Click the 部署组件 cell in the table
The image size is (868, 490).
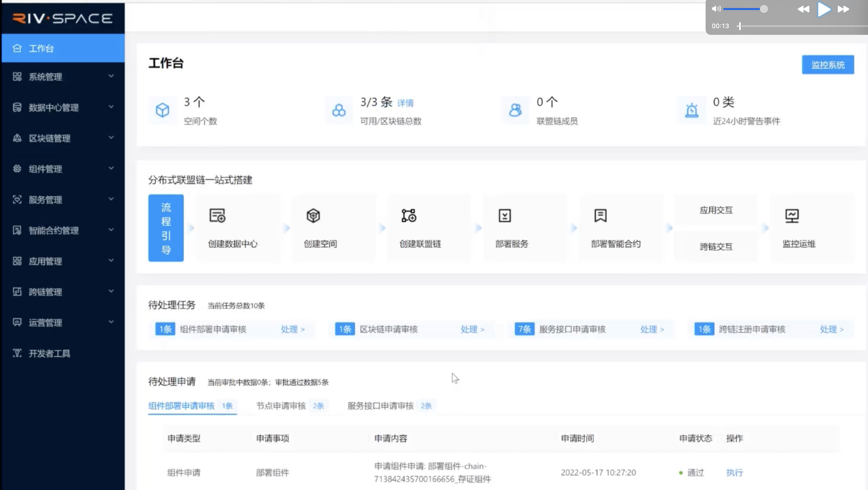coord(272,472)
